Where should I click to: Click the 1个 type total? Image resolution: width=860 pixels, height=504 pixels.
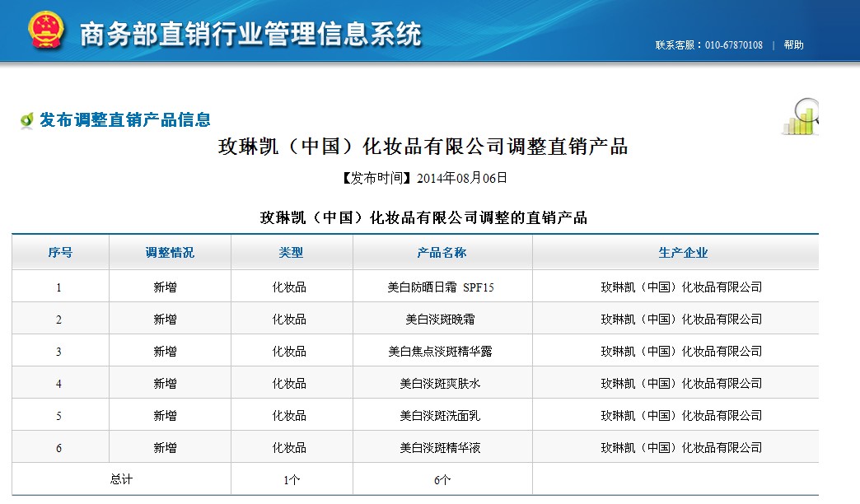[292, 480]
